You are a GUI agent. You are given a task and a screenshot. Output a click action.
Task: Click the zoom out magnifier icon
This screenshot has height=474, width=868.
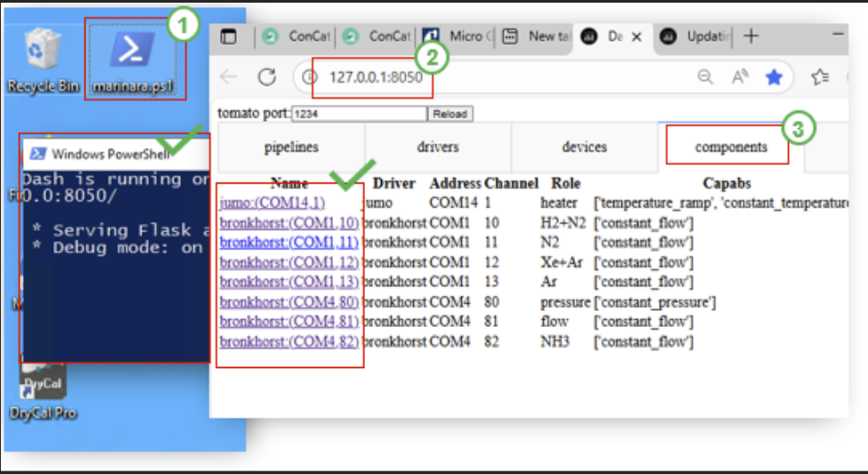(x=705, y=78)
